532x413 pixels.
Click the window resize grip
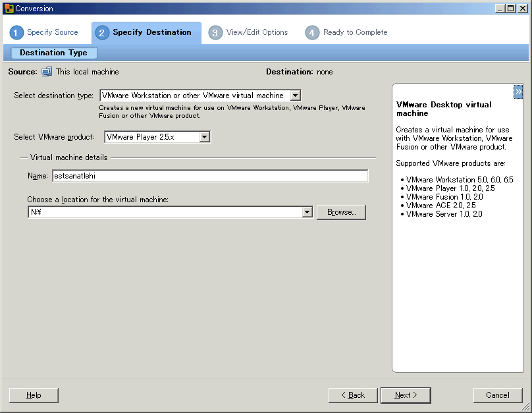tap(525, 406)
